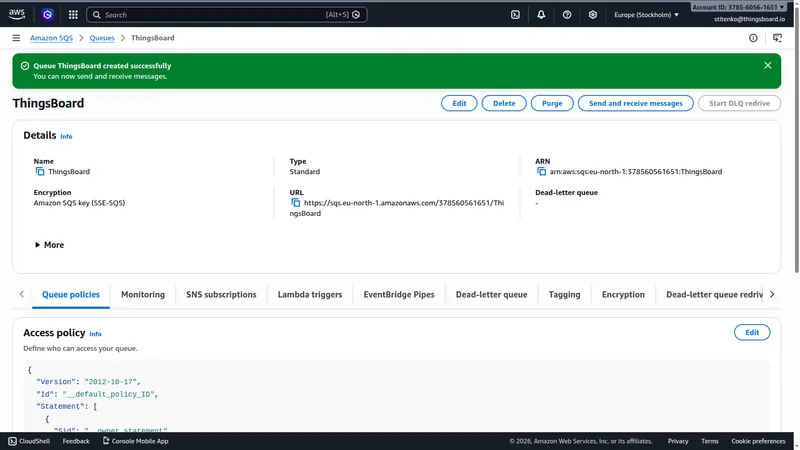Open the Amazon Q assistant icon
800x450 pixels.
(x=47, y=15)
